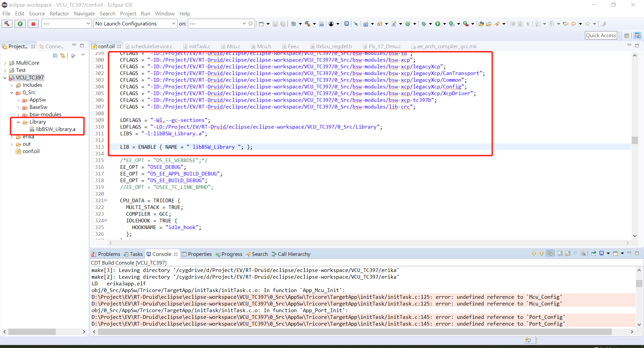Image resolution: width=644 pixels, height=348 pixels.
Task: Maximize the console panel
Action: pyautogui.click(x=637, y=253)
